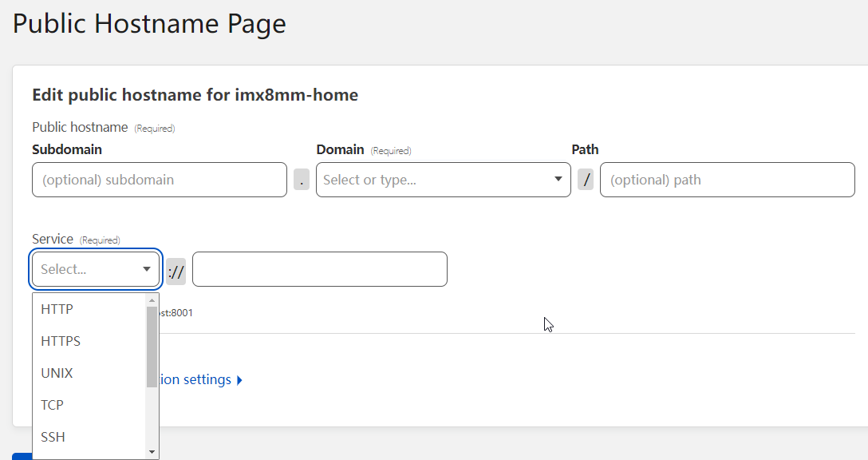
Task: Click the dot separator after Subdomain
Action: pyautogui.click(x=301, y=180)
